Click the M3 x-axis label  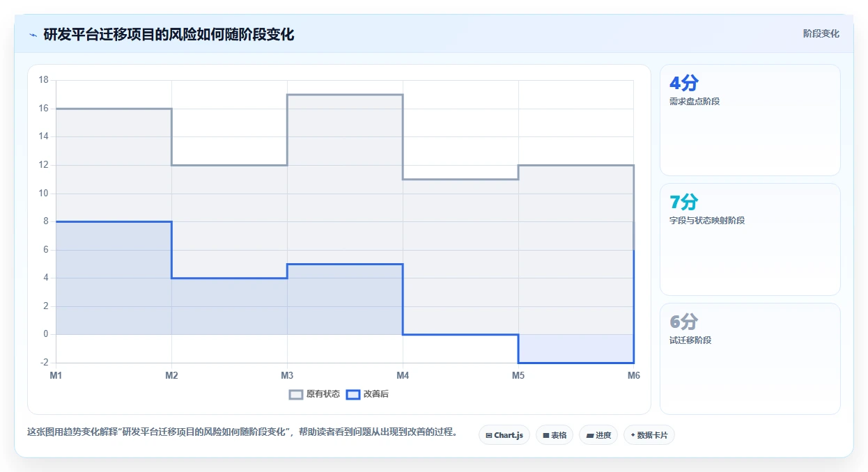(x=287, y=375)
